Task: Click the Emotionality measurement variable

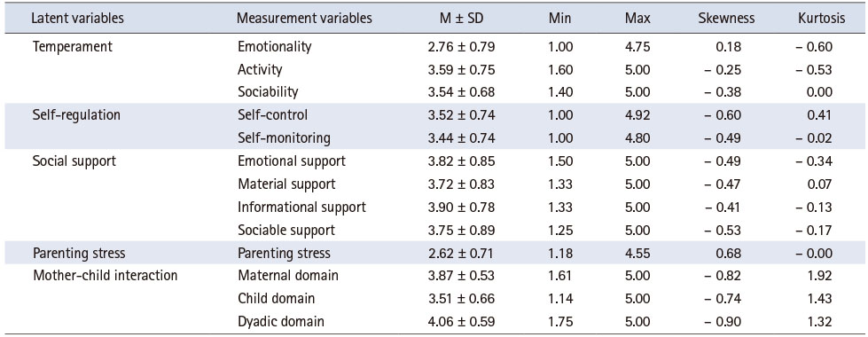Action: pyautogui.click(x=275, y=47)
